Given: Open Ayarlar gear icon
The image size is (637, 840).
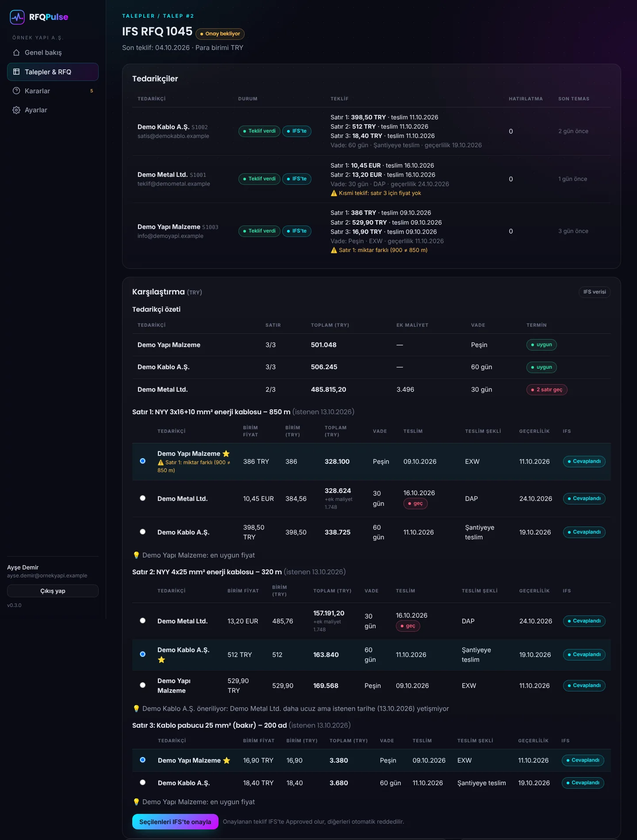Looking at the screenshot, I should coord(16,110).
